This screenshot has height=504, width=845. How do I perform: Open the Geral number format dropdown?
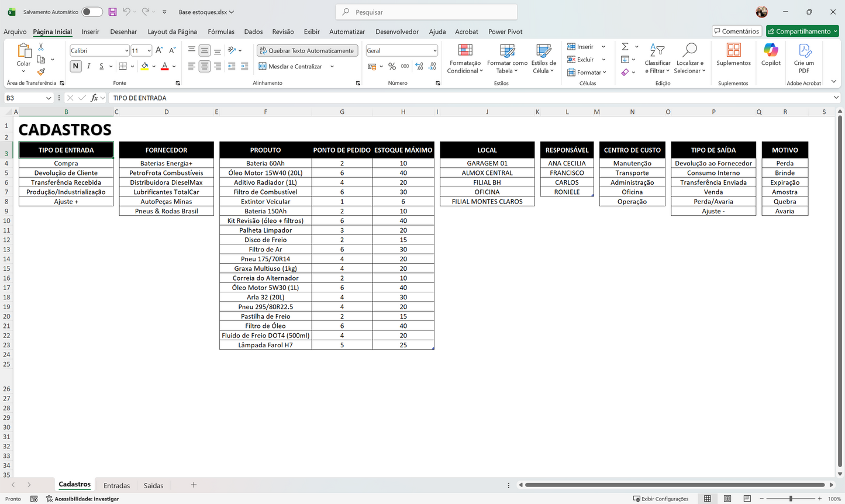[x=434, y=51]
